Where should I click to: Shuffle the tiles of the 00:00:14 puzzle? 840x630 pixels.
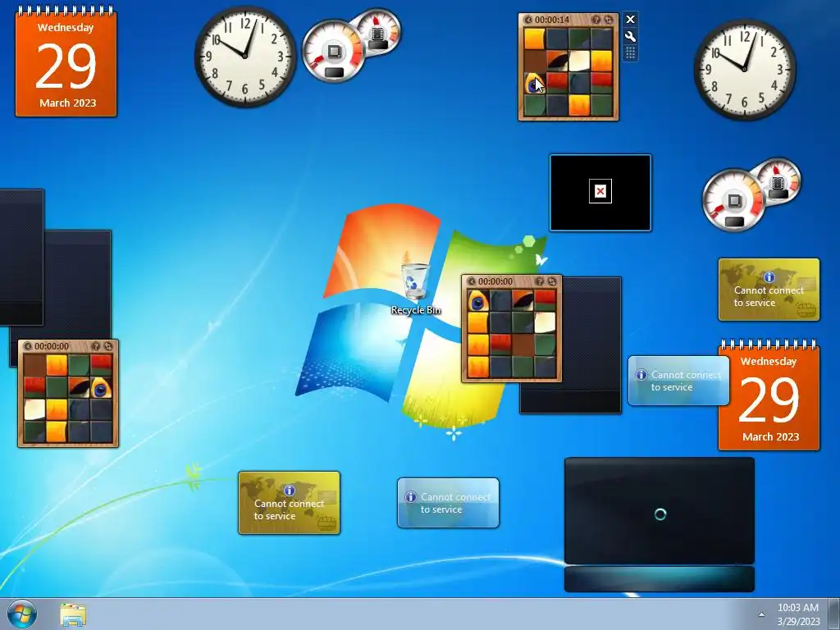pos(608,20)
